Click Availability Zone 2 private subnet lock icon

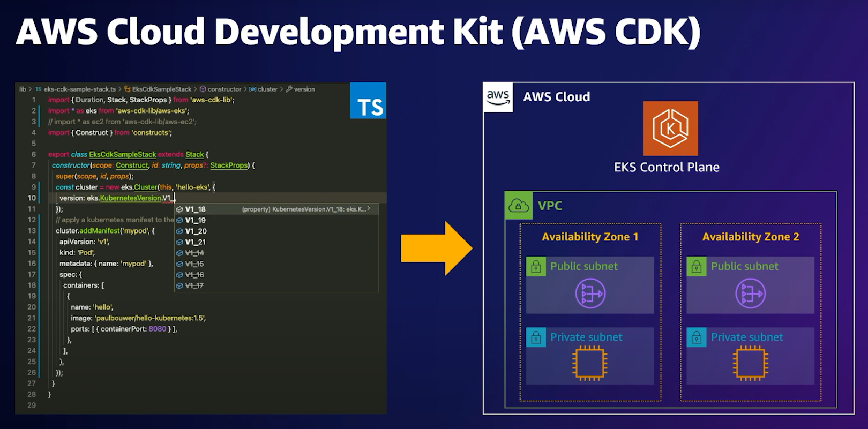coord(697,337)
